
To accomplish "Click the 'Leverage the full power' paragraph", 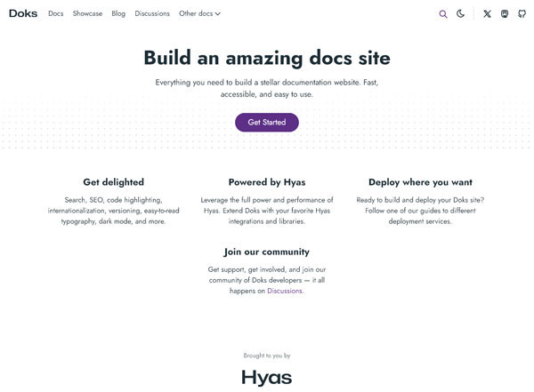I will click(x=267, y=211).
